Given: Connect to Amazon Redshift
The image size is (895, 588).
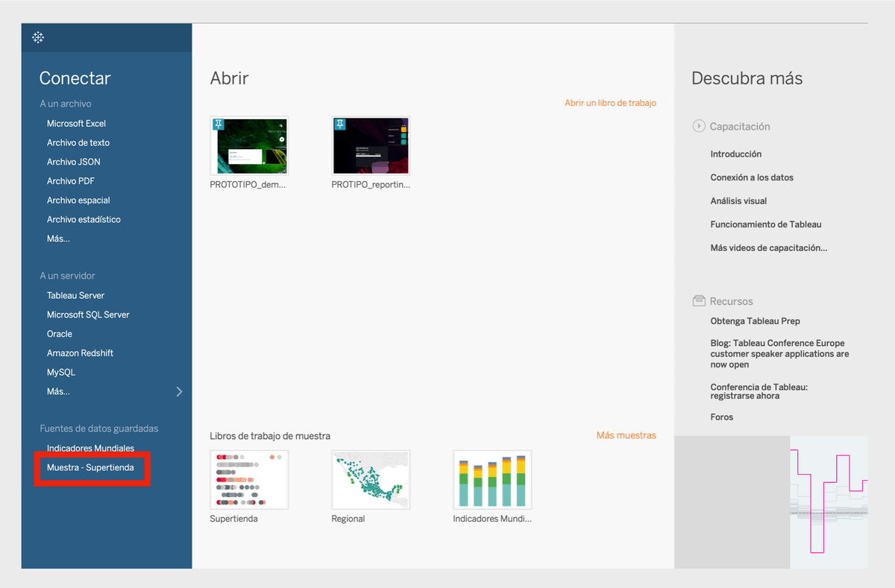Looking at the screenshot, I should point(81,353).
